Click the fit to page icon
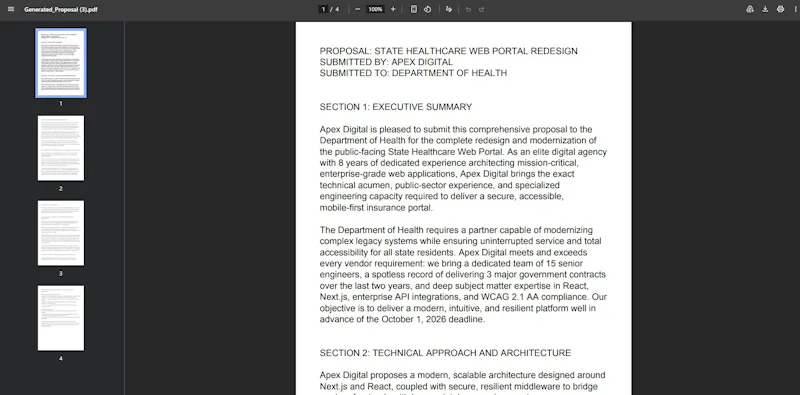800x395 pixels. (x=414, y=9)
